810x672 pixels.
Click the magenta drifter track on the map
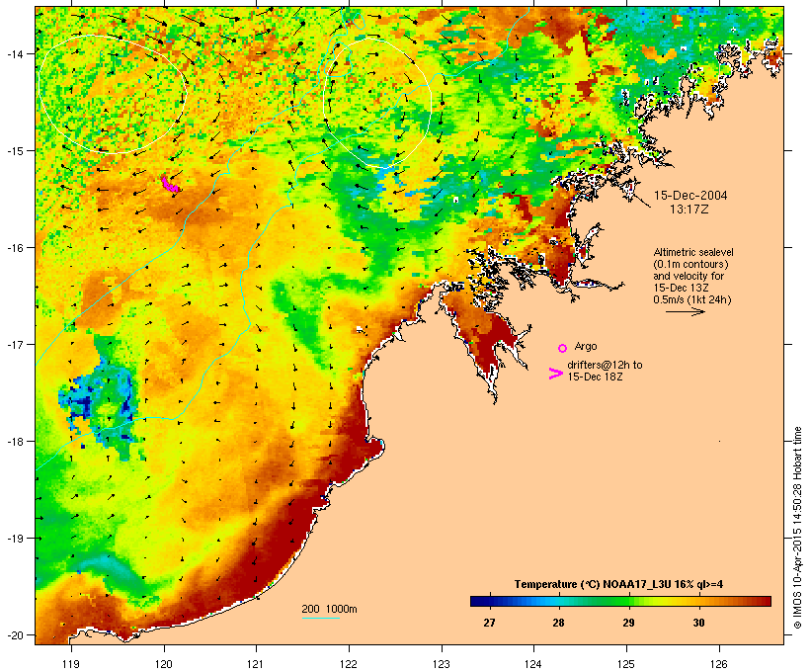170,184
